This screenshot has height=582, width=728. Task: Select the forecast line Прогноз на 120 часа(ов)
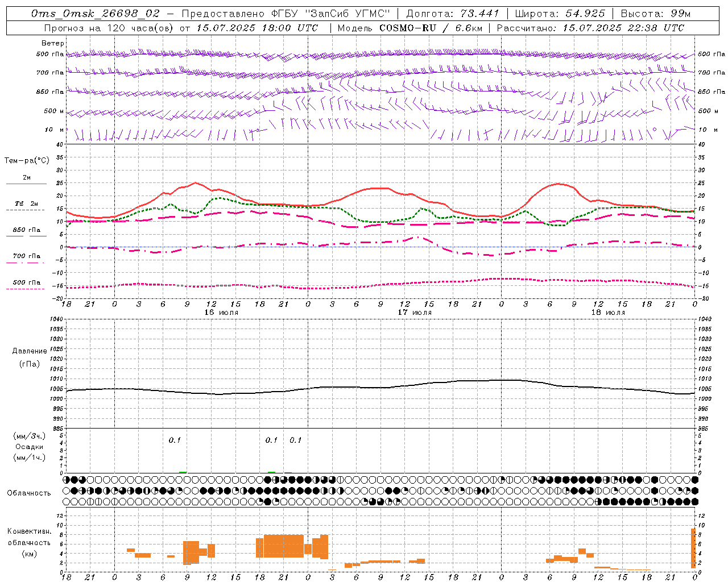click(109, 28)
